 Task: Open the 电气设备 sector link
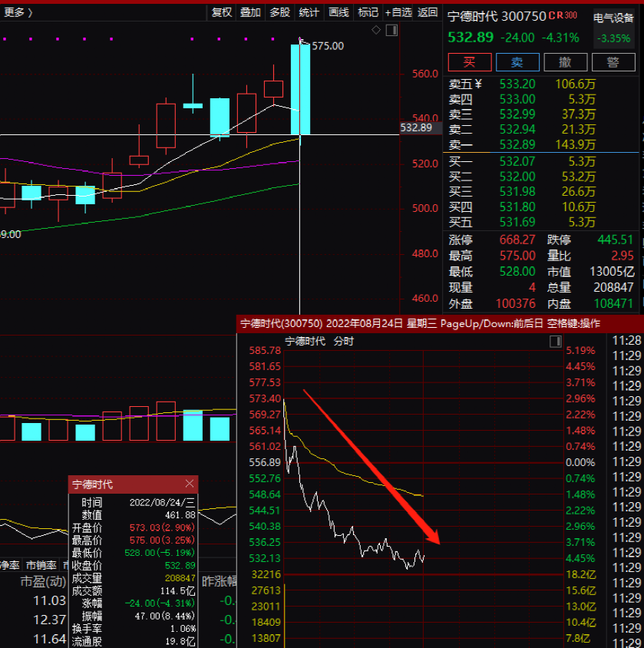coord(613,18)
